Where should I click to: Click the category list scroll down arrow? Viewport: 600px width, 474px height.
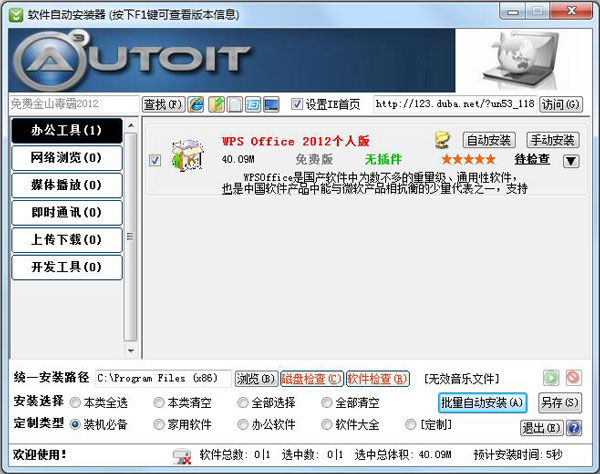click(x=131, y=350)
